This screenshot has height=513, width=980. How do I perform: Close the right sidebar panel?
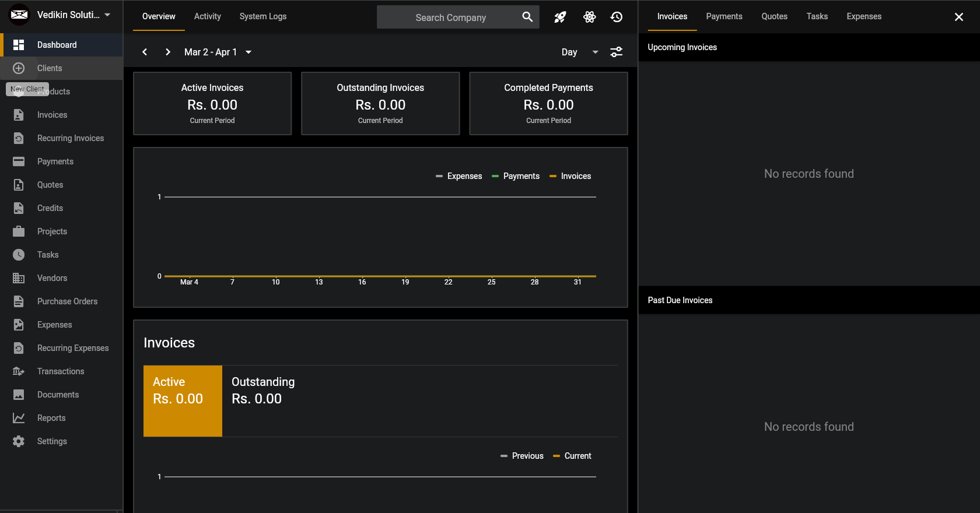pyautogui.click(x=959, y=17)
